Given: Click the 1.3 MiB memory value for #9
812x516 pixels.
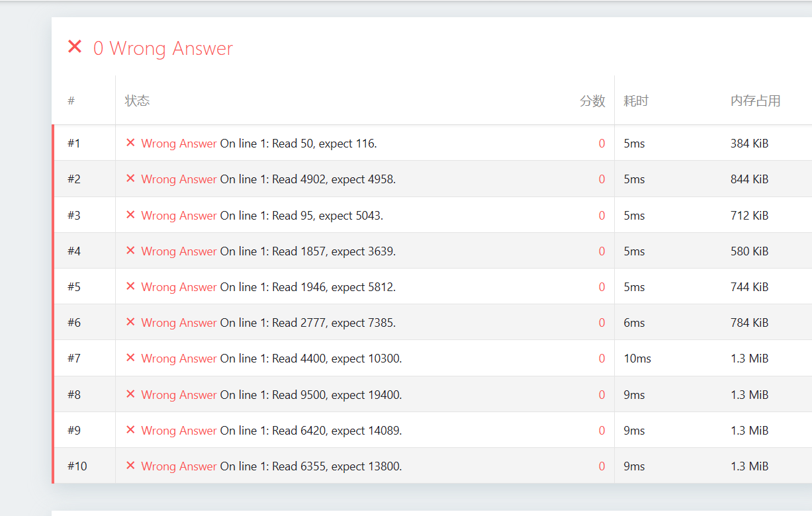Looking at the screenshot, I should pos(749,431).
